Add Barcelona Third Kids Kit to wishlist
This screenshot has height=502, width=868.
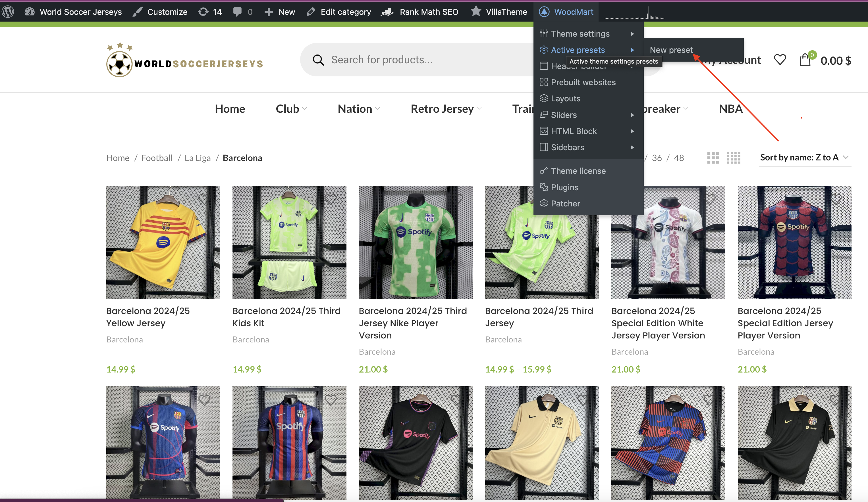[x=331, y=199]
